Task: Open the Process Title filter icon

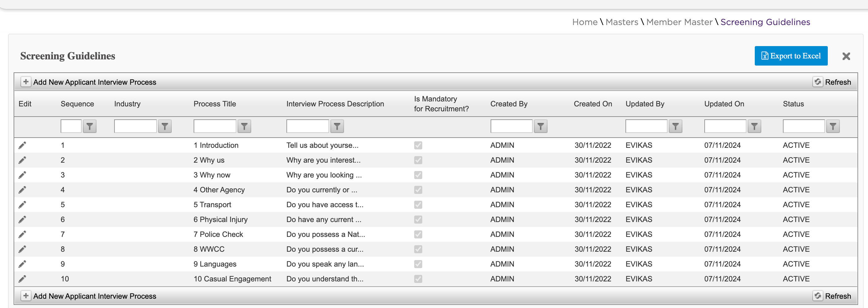Action: click(244, 126)
